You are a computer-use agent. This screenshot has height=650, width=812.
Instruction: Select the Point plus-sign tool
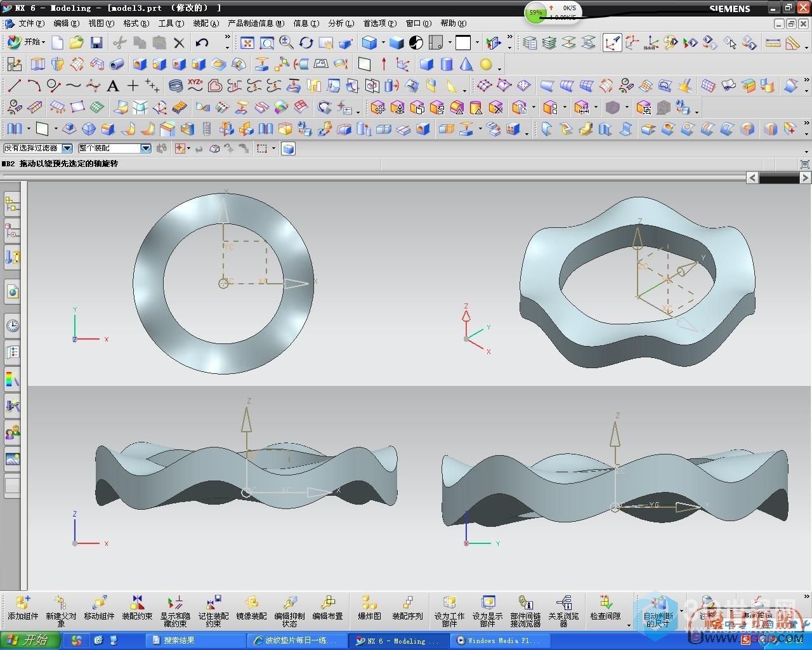pyautogui.click(x=133, y=85)
